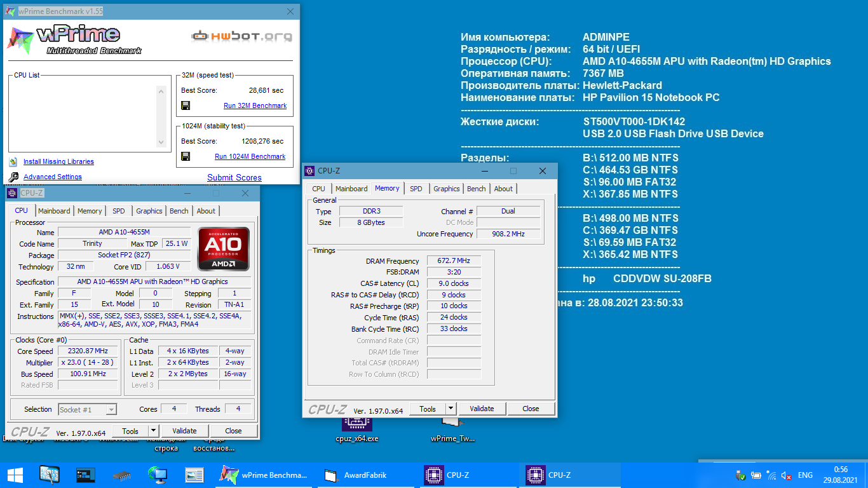
Task: Click the safely remove USB tray icon
Action: [x=741, y=475]
